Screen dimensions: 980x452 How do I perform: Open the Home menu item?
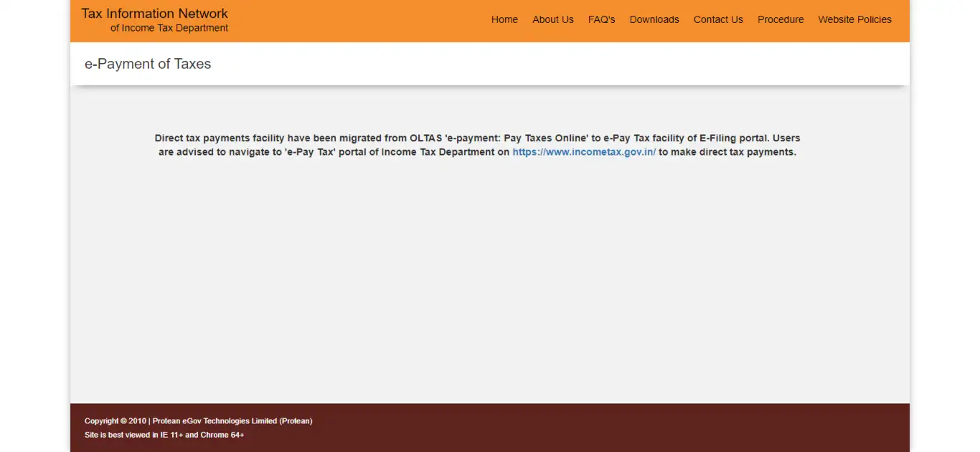point(504,19)
